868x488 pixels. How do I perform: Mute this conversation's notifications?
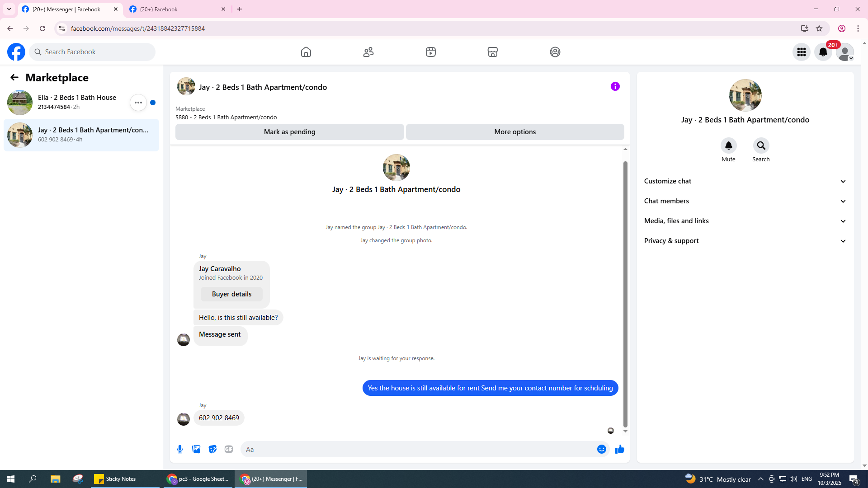(x=729, y=145)
